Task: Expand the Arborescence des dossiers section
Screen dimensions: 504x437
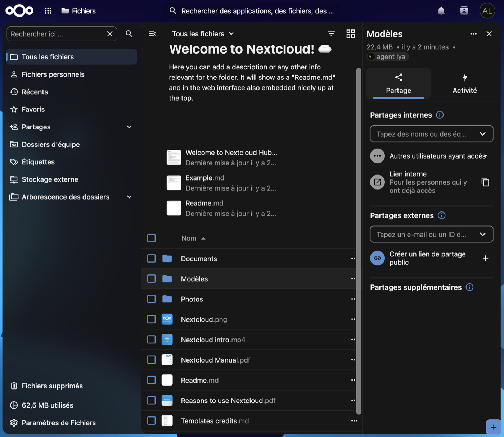Action: tap(129, 197)
